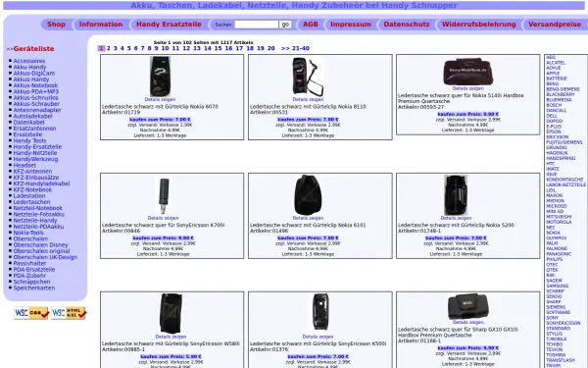
Task: Filter by the SIEMENS brand
Action: (x=556, y=307)
